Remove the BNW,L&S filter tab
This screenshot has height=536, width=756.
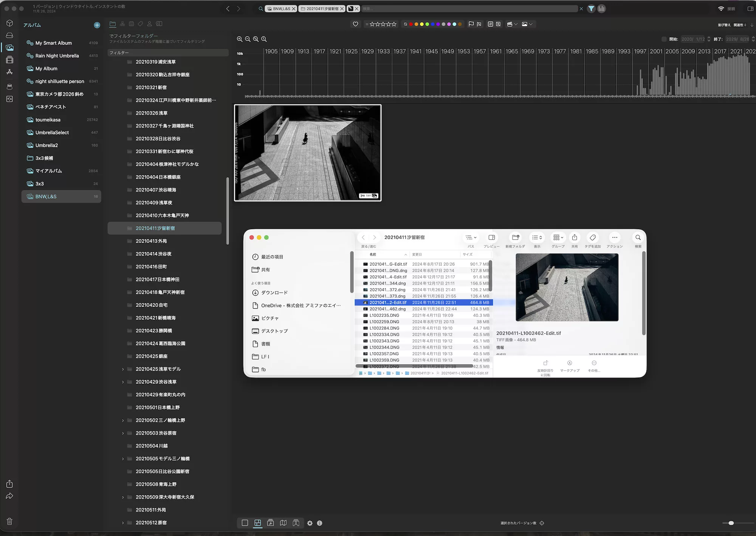(x=294, y=8)
